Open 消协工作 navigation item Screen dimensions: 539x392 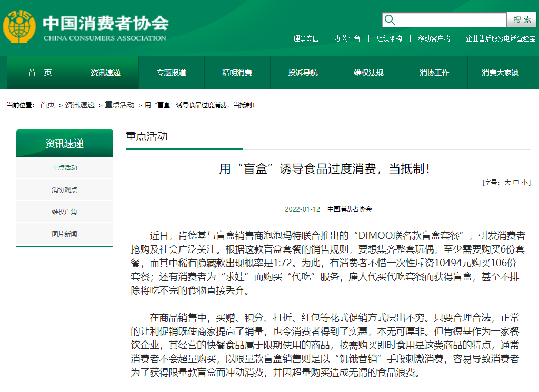(x=434, y=73)
